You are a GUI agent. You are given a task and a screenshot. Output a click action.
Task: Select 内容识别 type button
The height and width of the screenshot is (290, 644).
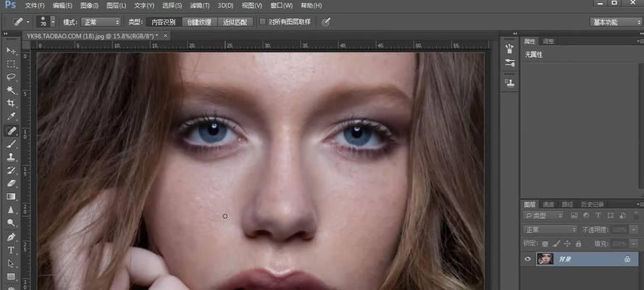pos(164,22)
